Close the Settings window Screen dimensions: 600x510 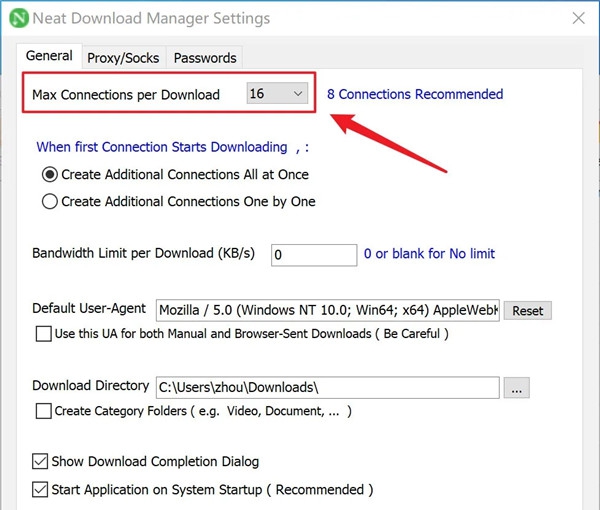(578, 18)
